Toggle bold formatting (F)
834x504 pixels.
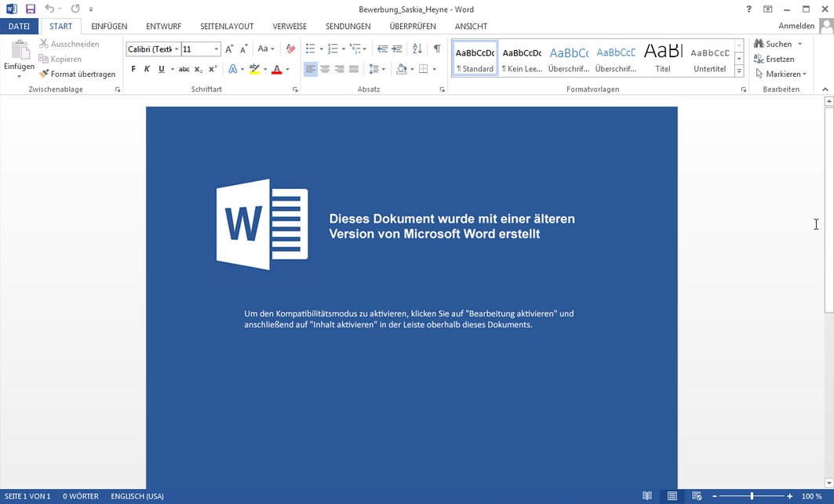[133, 69]
